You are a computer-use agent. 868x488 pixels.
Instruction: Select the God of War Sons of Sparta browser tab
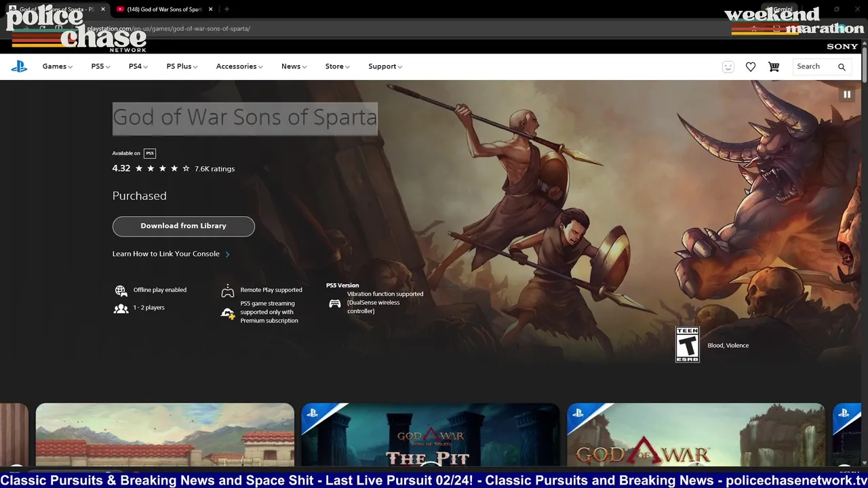tap(56, 9)
